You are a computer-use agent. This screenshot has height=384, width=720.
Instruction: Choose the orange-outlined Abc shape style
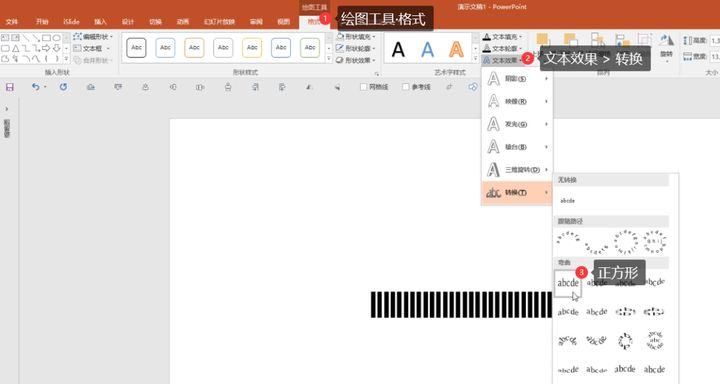[x=194, y=48]
